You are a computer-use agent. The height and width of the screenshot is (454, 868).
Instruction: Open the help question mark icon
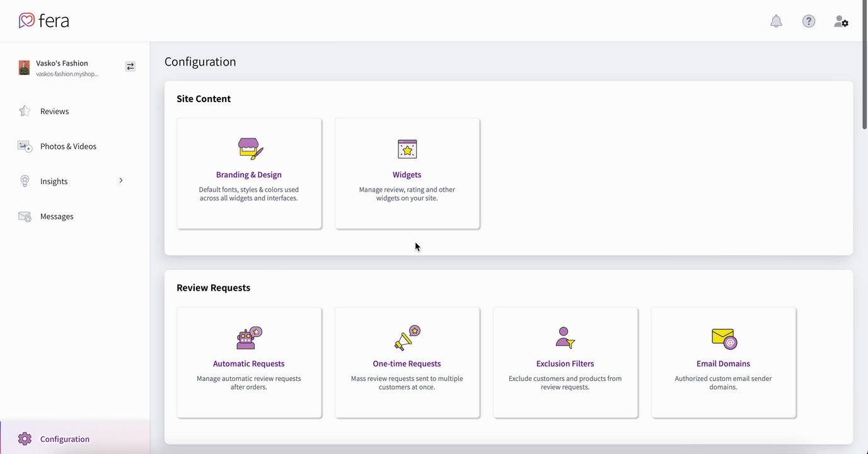[809, 21]
